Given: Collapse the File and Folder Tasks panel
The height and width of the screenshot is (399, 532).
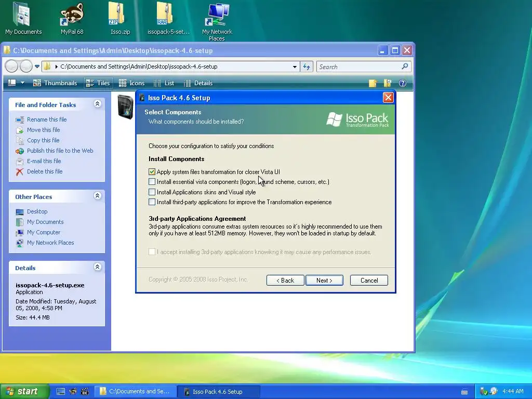Looking at the screenshot, I should coord(97,104).
